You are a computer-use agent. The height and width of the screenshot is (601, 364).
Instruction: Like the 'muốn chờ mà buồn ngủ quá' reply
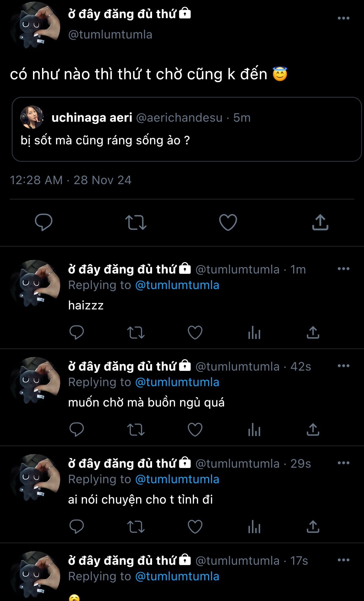(195, 429)
